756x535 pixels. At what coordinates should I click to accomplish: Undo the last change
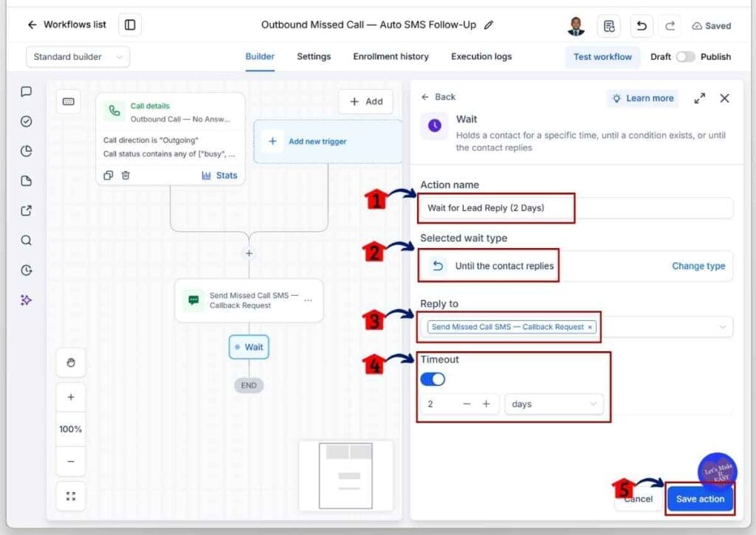[642, 26]
